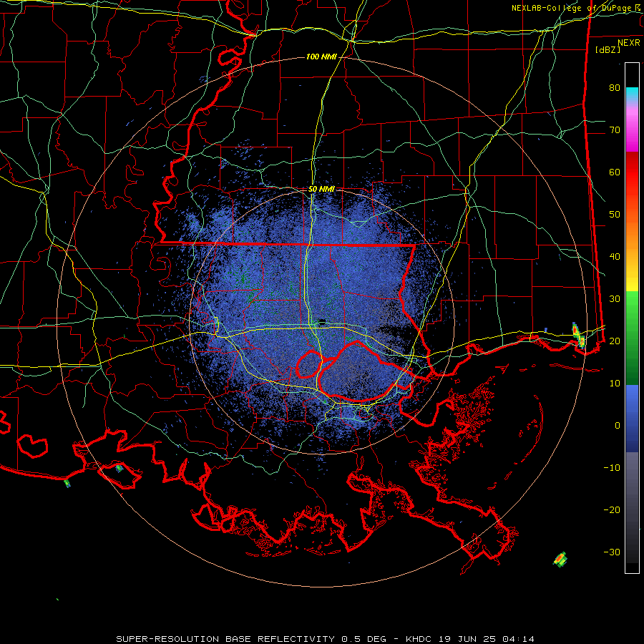Click the -30 value on the dBZ scale
Screen dimensions: 644x644
tap(612, 552)
